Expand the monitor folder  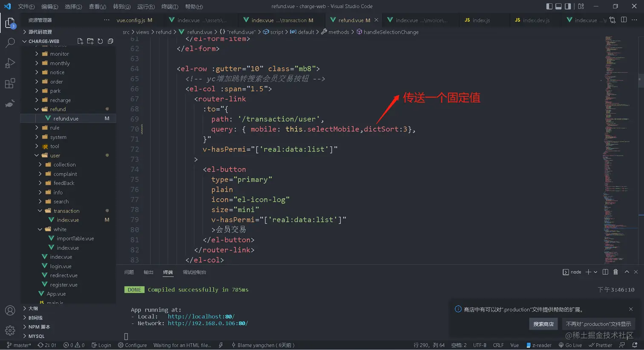coord(37,54)
